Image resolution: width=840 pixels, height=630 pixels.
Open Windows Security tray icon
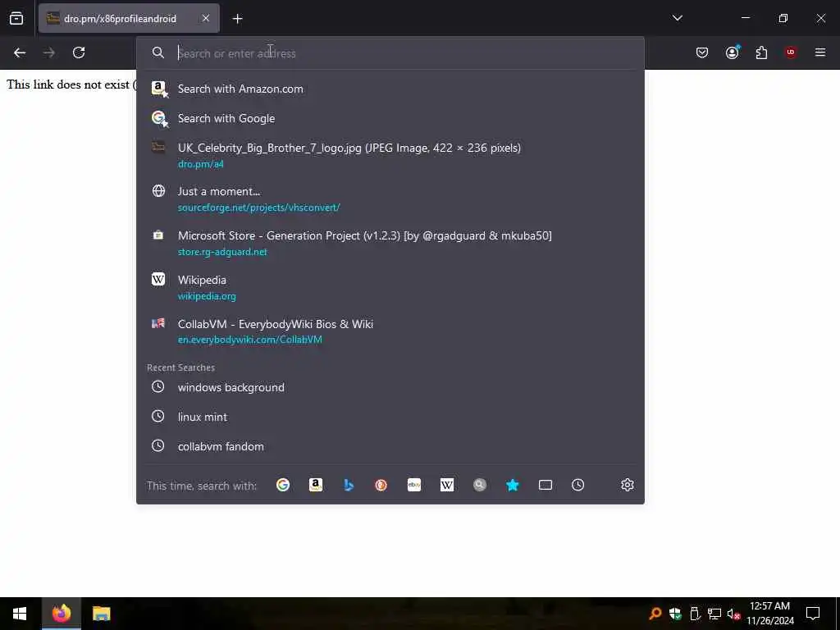pos(675,614)
